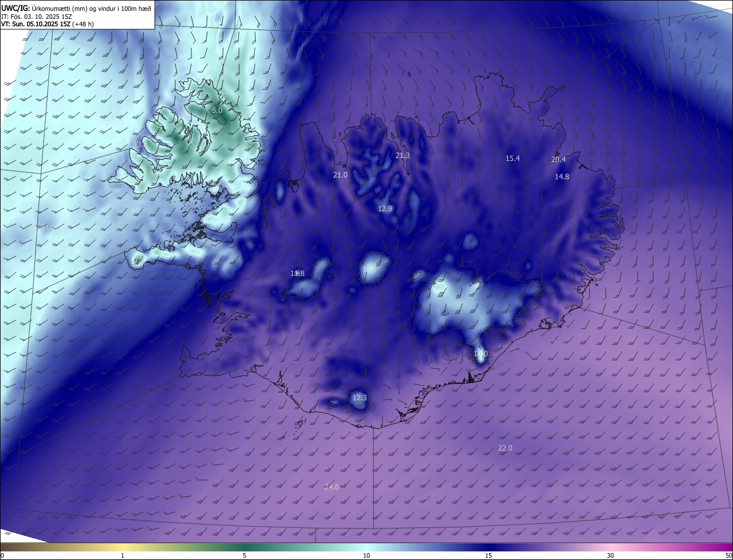Click the 11.8 value label
733x560 pixels.
click(297, 274)
